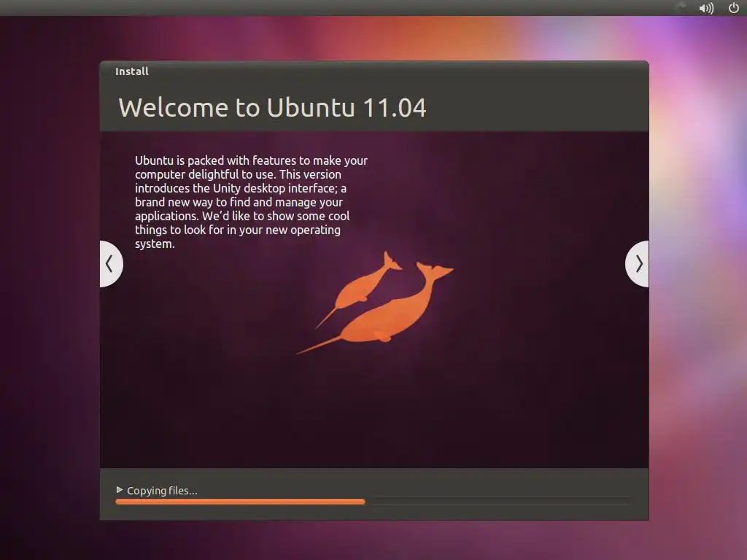Click the 'Copying files...' status label
The width and height of the screenshot is (747, 560).
162,491
